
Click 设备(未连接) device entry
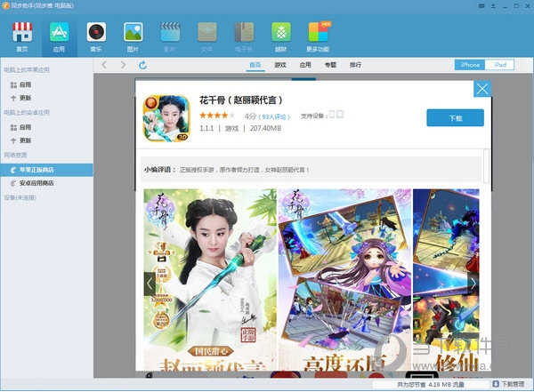coord(20,197)
